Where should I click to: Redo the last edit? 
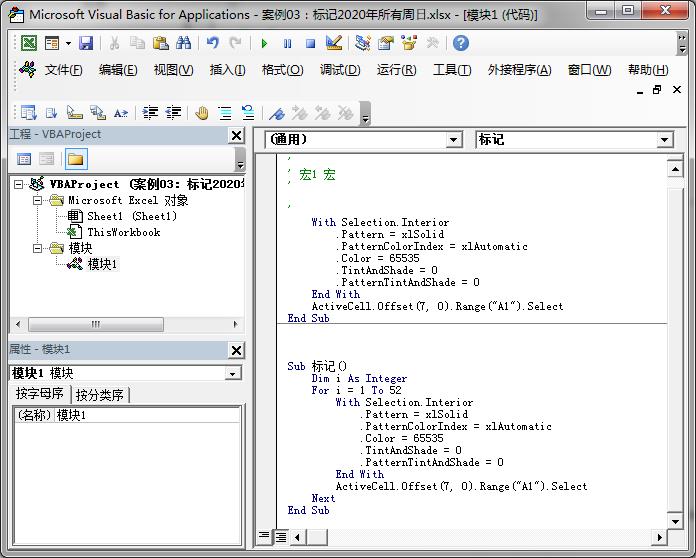235,43
